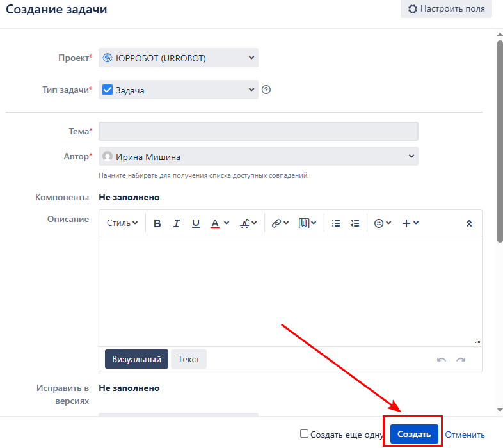Viewport: 503px width, 448px height.
Task: Open the Тип задачи dropdown
Action: click(179, 90)
